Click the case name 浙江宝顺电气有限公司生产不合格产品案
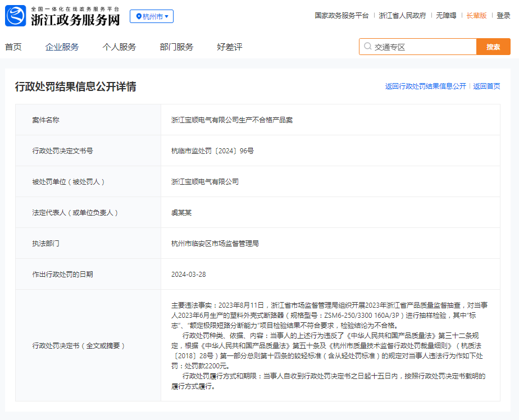The height and width of the screenshot is (420, 519). 231,120
